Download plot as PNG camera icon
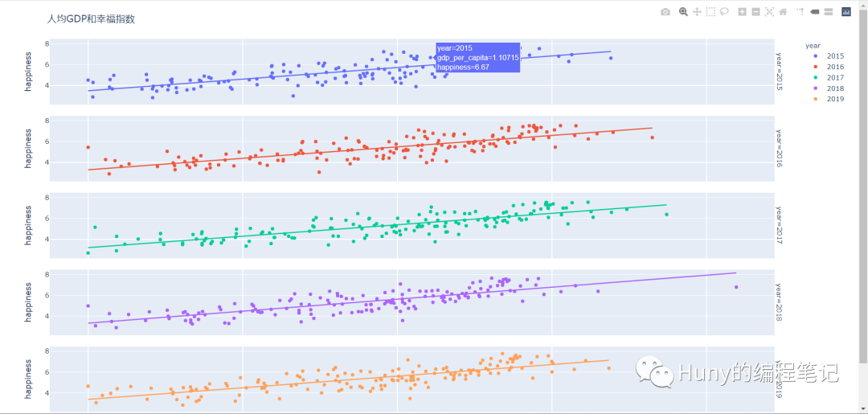 tap(665, 12)
